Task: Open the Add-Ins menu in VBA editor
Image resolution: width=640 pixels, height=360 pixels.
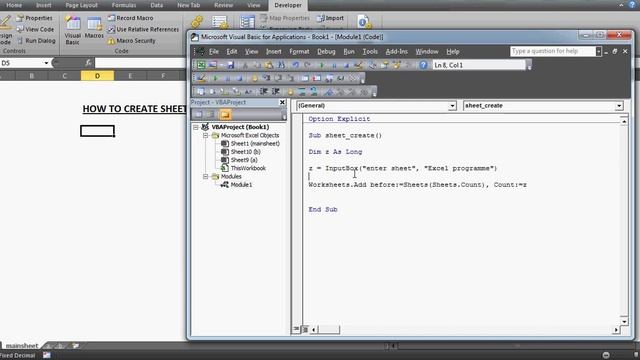Action: tap(396, 51)
